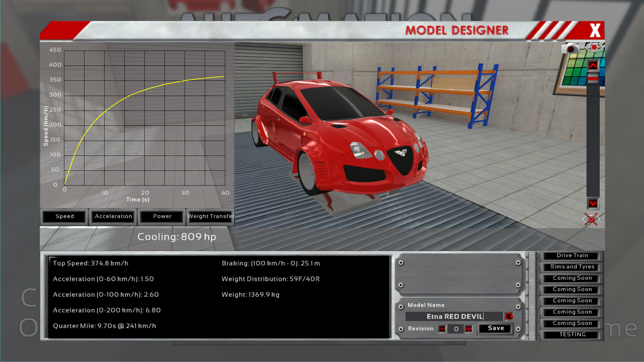644x362 pixels.
Task: Toggle the red eye view icon
Action: (594, 47)
